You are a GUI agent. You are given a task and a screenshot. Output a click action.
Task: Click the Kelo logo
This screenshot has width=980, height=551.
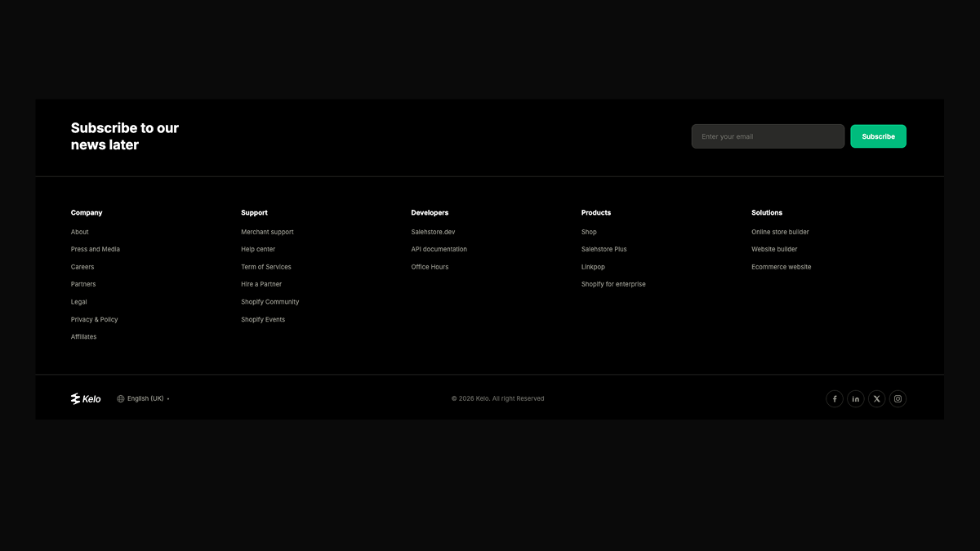tap(85, 398)
